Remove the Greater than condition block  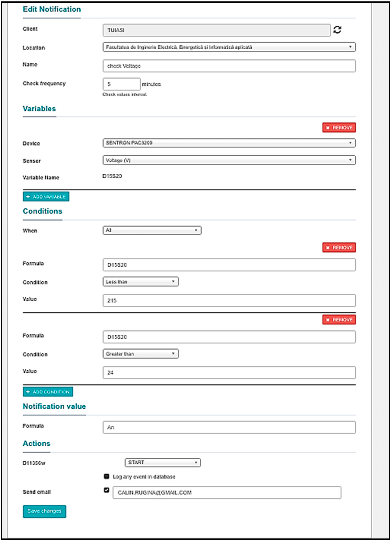(339, 320)
